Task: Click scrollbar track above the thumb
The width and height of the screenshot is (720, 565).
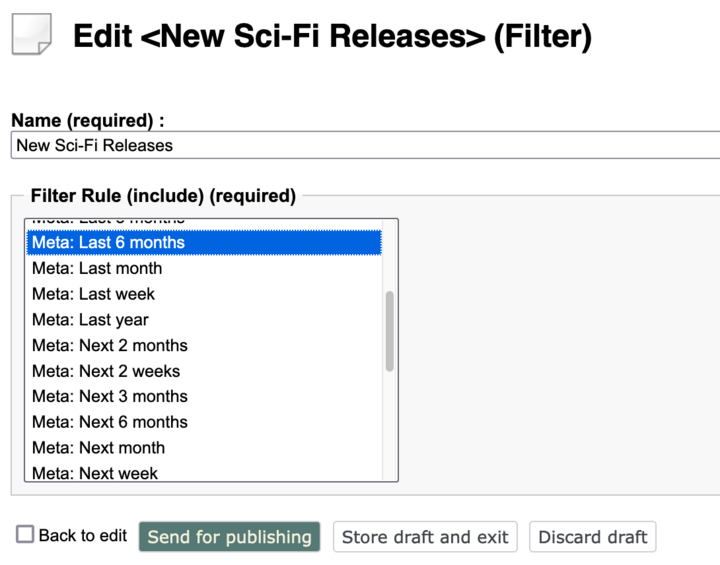Action: coord(390,255)
